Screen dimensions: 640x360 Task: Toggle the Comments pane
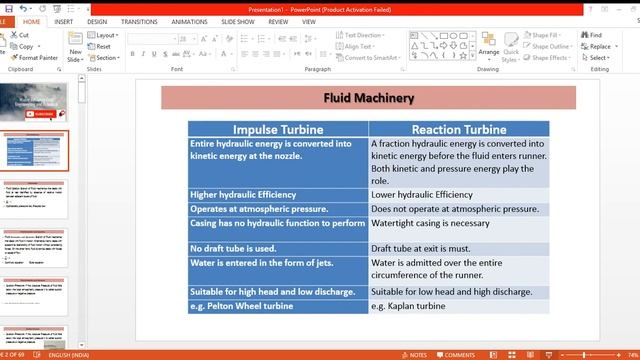point(456,355)
